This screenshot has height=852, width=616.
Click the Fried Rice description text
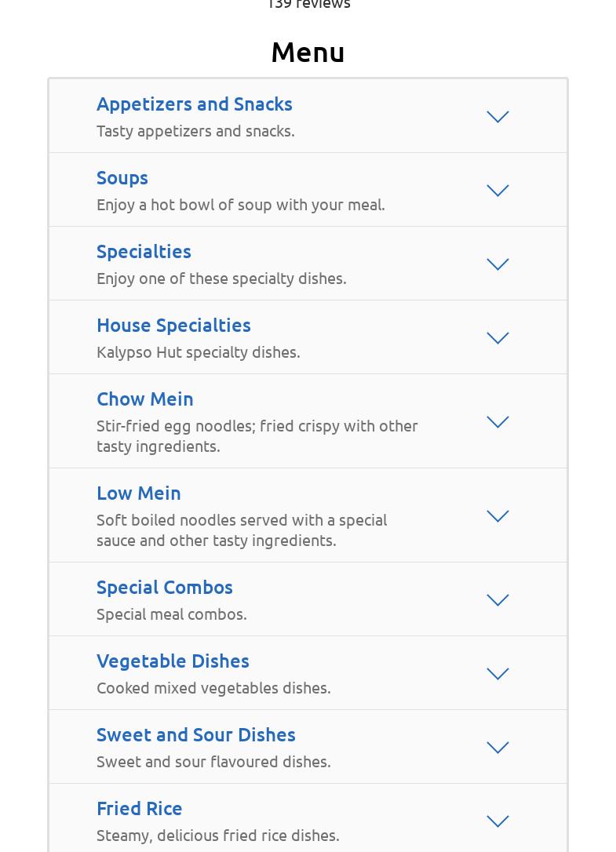click(218, 836)
